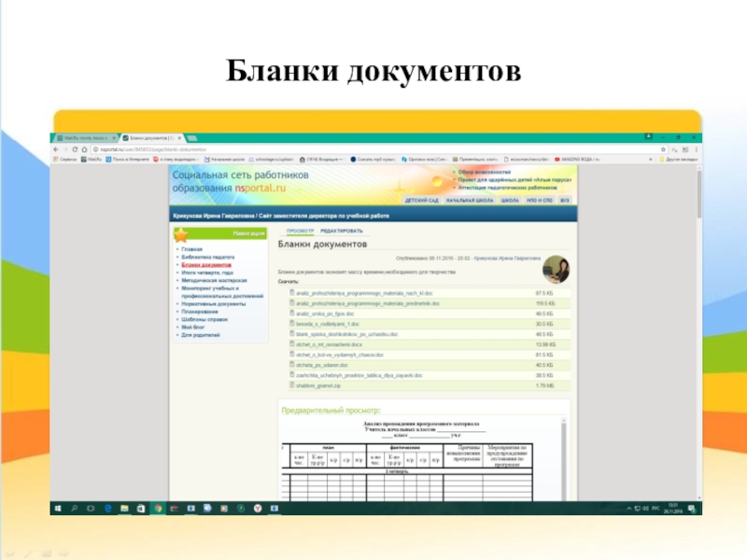Click the yellow star Navigation icon

click(x=182, y=235)
